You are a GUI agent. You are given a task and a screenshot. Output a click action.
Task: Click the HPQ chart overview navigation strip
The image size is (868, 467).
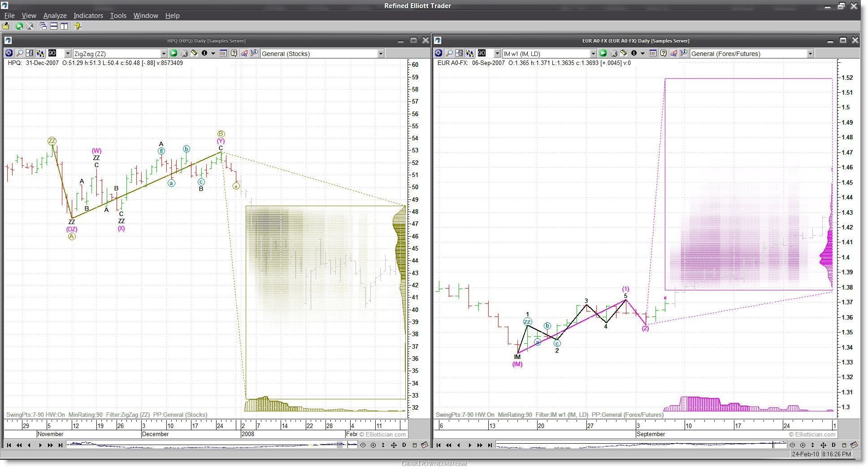[212, 445]
